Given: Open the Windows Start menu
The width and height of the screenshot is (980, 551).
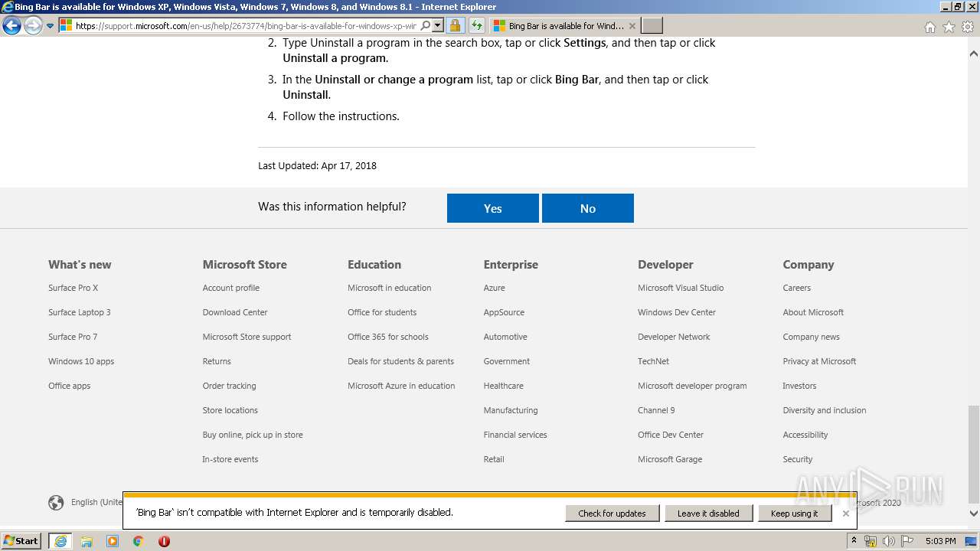Looking at the screenshot, I should 21,541.
